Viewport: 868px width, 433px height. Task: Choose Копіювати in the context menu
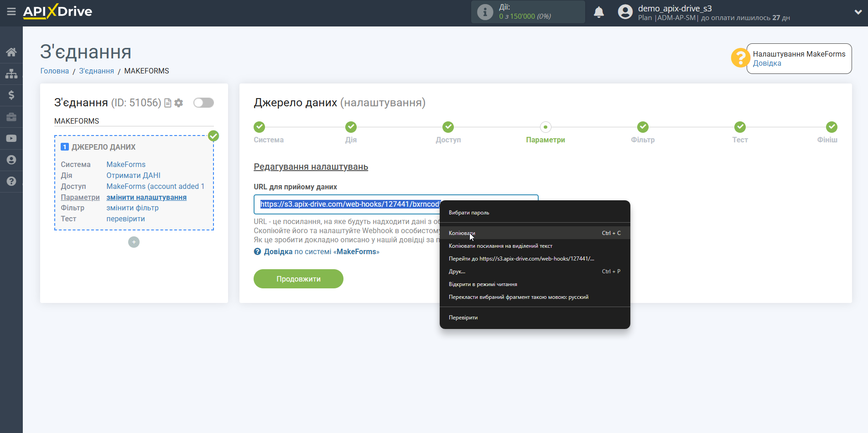point(535,233)
